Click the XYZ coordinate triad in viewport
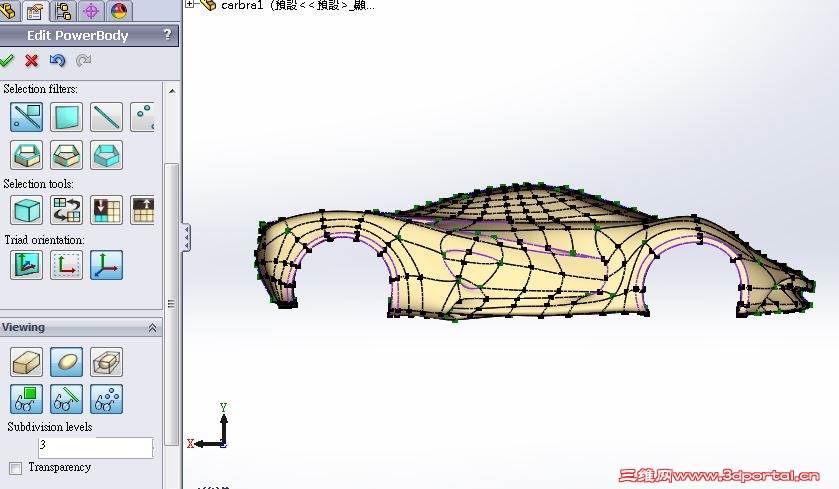The height and width of the screenshot is (489, 839). point(209,427)
